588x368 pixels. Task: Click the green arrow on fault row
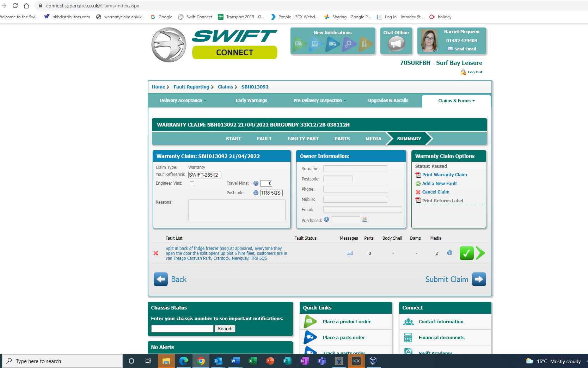click(480, 253)
